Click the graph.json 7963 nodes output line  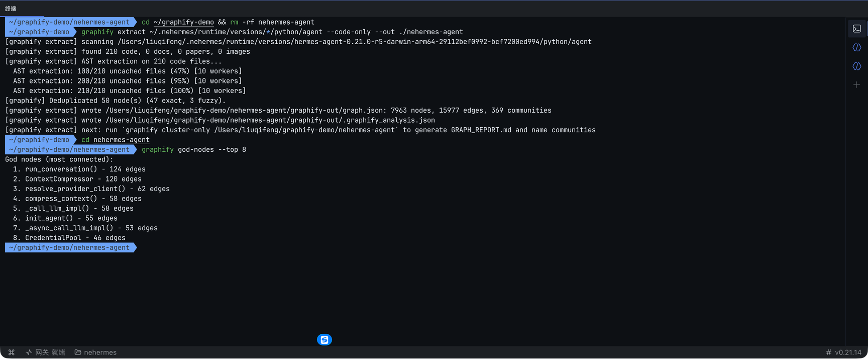click(x=278, y=111)
